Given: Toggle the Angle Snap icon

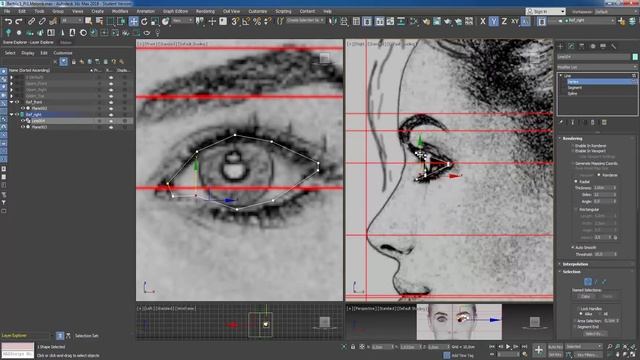Looking at the screenshot, I should pyautogui.click(x=246, y=21).
